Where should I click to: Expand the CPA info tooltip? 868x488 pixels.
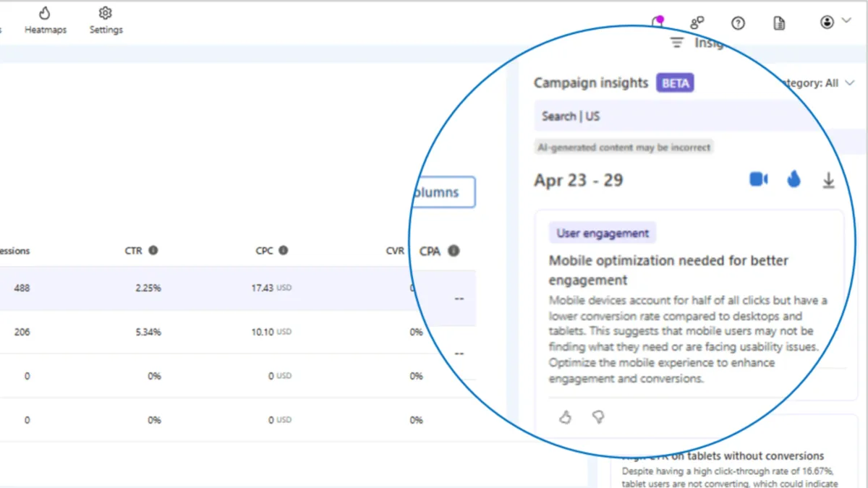coord(454,251)
